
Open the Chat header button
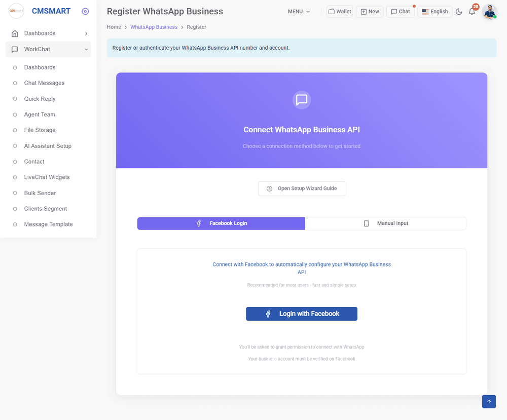coord(400,12)
